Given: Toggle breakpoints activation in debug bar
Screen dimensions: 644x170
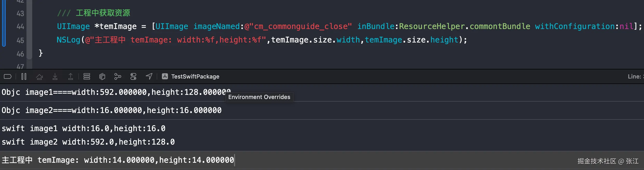Looking at the screenshot, I should pos(8,76).
